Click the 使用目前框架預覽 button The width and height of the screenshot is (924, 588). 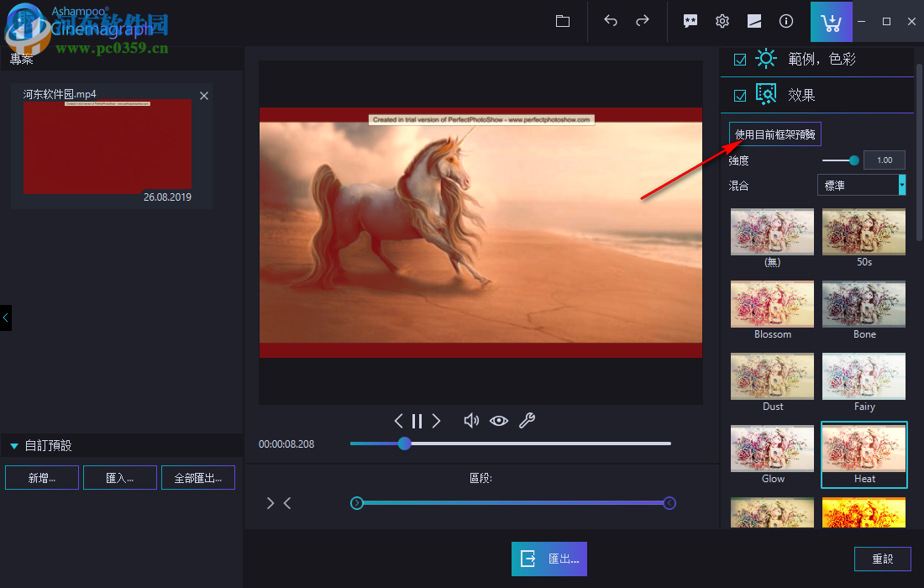point(774,134)
